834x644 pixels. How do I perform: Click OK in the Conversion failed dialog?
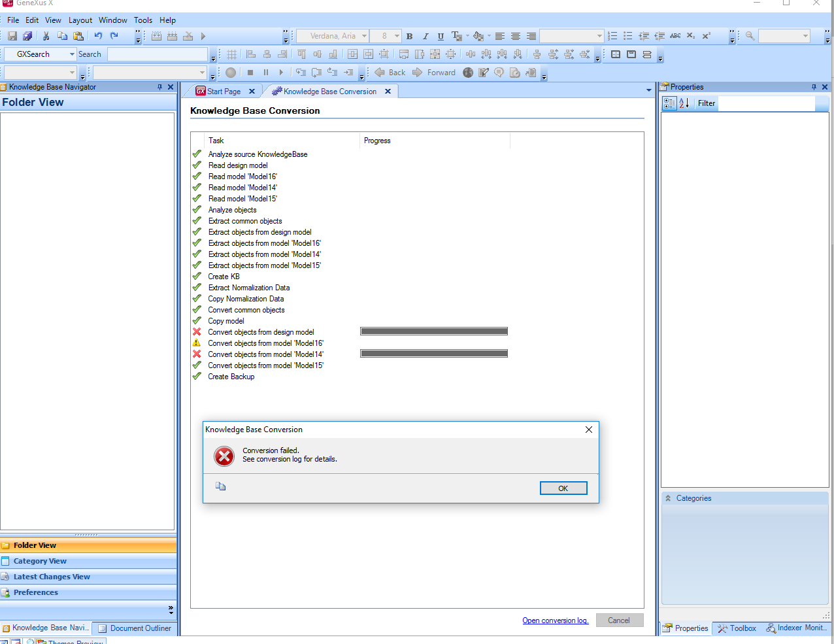point(563,488)
